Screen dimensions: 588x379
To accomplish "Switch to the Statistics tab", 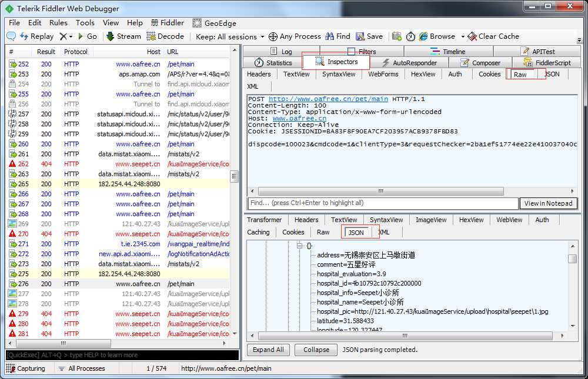I will [273, 63].
